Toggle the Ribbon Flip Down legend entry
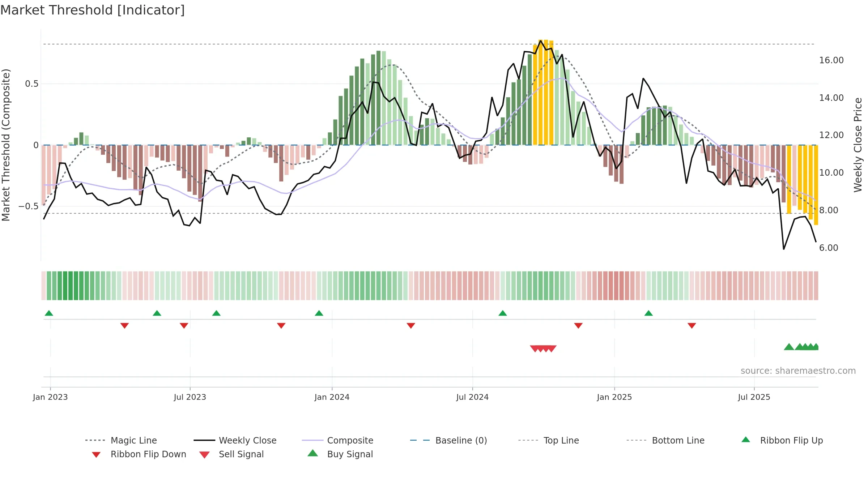This screenshot has width=868, height=488. click(139, 454)
